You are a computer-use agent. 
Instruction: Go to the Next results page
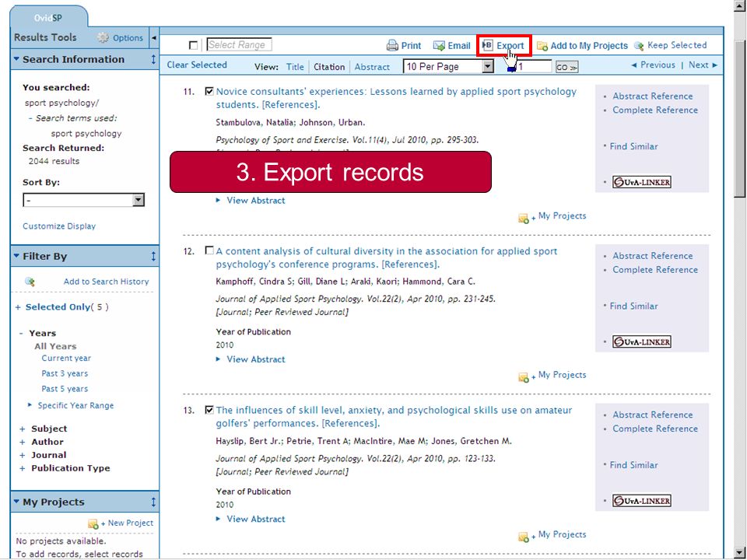point(703,65)
